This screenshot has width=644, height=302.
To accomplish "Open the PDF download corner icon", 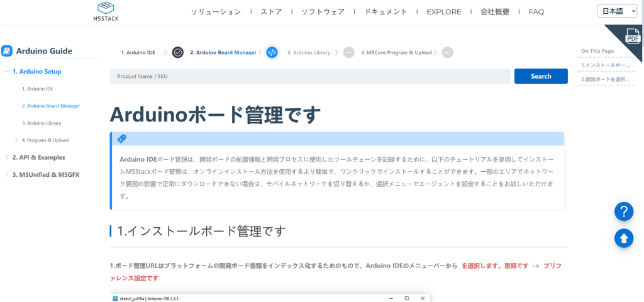I will click(x=633, y=36).
